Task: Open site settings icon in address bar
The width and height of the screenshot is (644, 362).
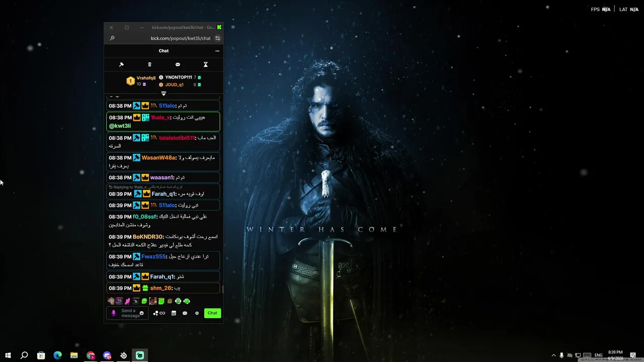Action: [217, 38]
